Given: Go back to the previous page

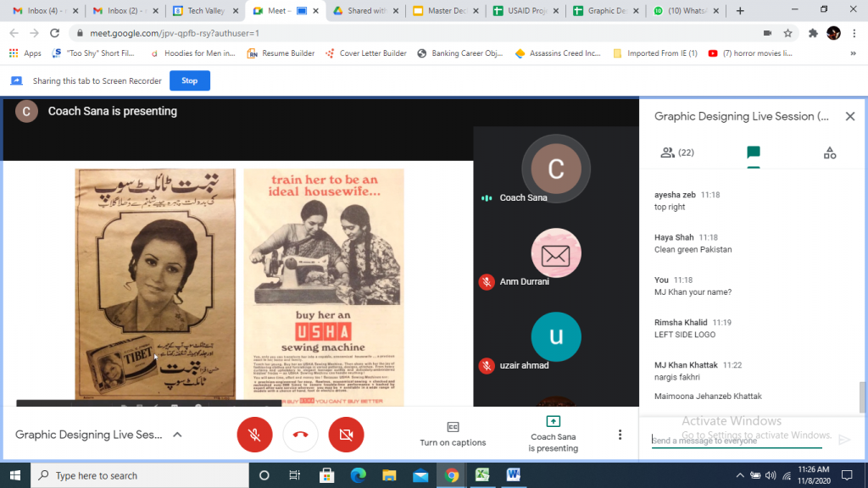Looking at the screenshot, I should [x=14, y=33].
